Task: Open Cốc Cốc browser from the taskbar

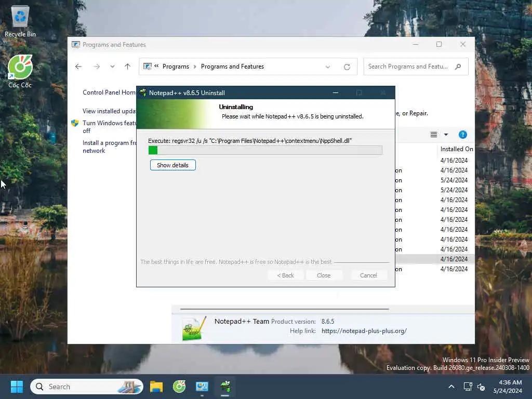Action: pyautogui.click(x=179, y=387)
